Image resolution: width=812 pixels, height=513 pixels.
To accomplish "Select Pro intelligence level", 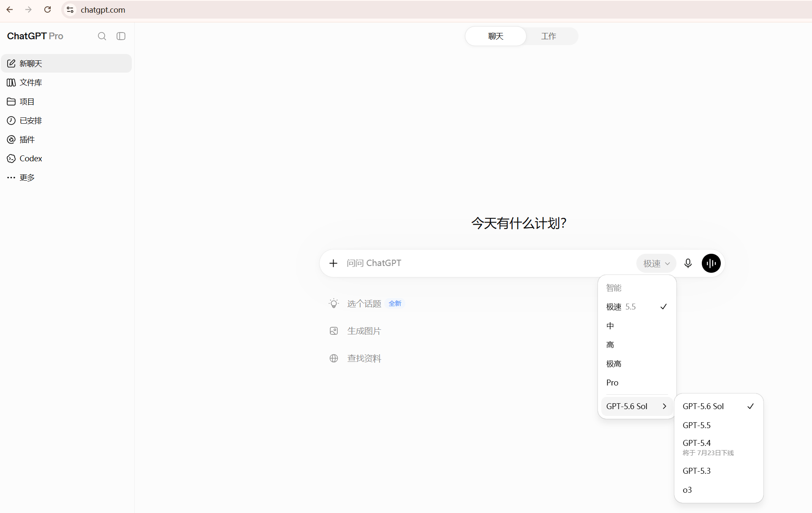I will [x=637, y=383].
